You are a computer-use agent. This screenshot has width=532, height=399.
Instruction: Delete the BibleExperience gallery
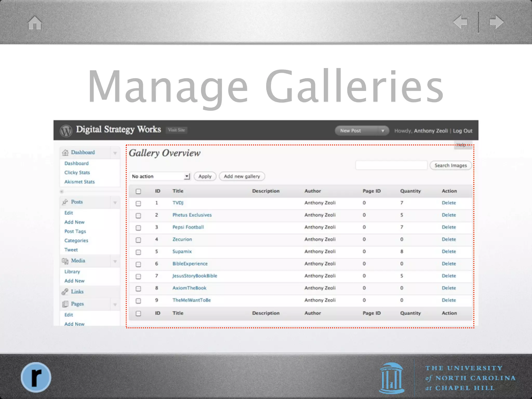click(449, 264)
